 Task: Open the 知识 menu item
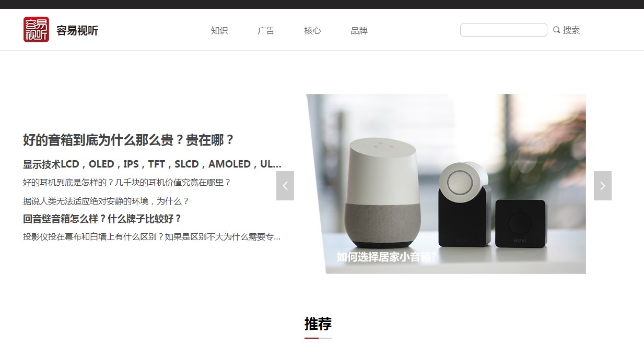pyautogui.click(x=219, y=30)
